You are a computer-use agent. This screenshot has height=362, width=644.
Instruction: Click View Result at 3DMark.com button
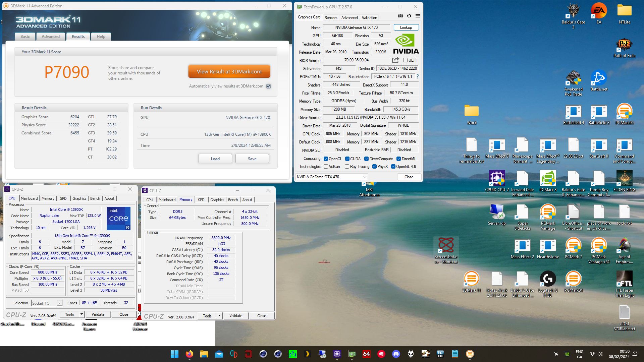point(229,72)
